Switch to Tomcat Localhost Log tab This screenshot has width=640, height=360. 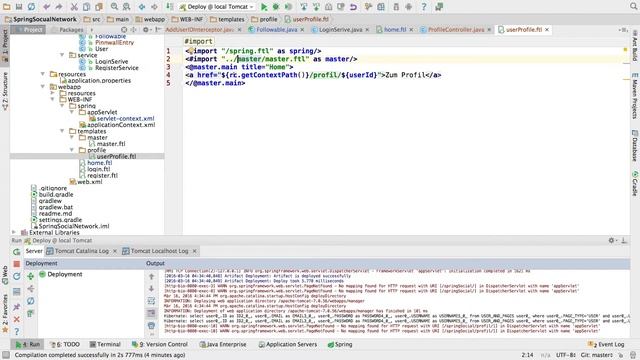click(159, 251)
